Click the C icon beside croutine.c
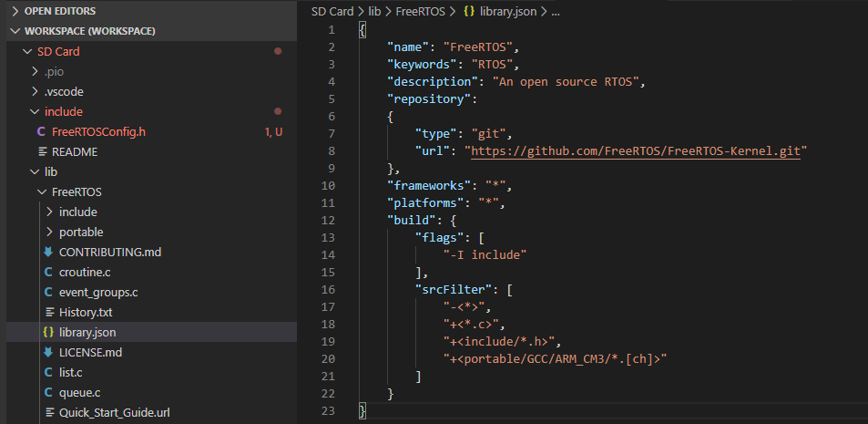The height and width of the screenshot is (424, 868). (x=48, y=272)
